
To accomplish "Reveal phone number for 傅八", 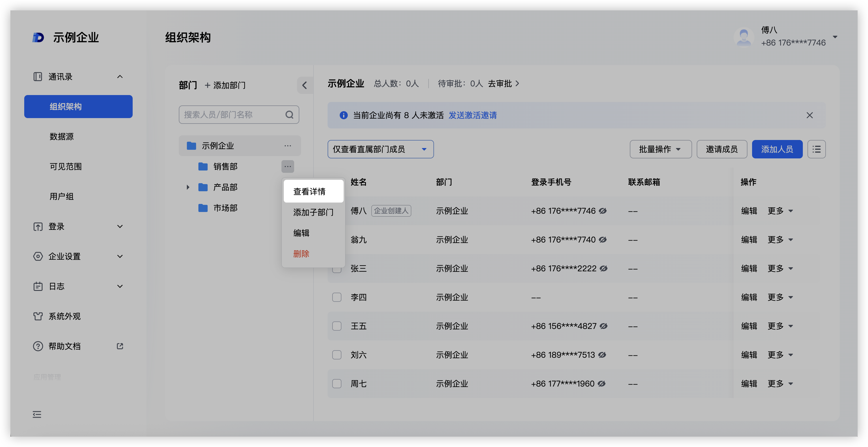I will [603, 211].
